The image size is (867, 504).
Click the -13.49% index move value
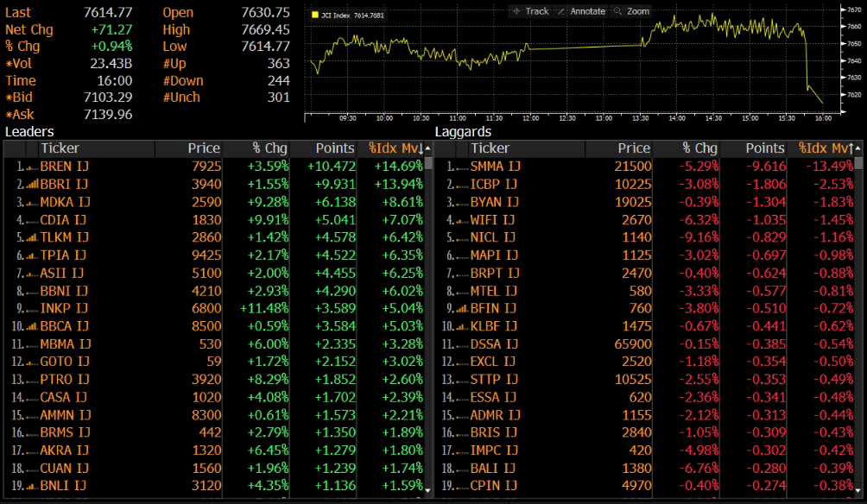829,167
